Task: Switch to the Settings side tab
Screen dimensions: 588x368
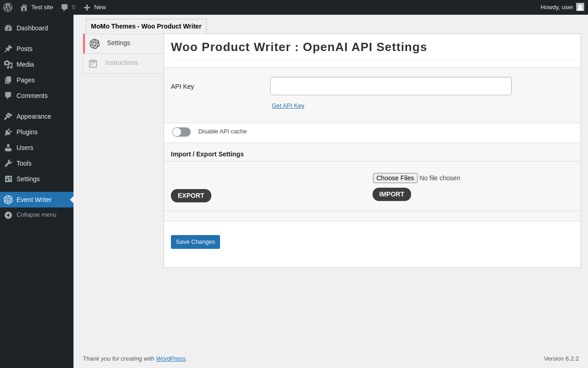Action: [x=124, y=44]
